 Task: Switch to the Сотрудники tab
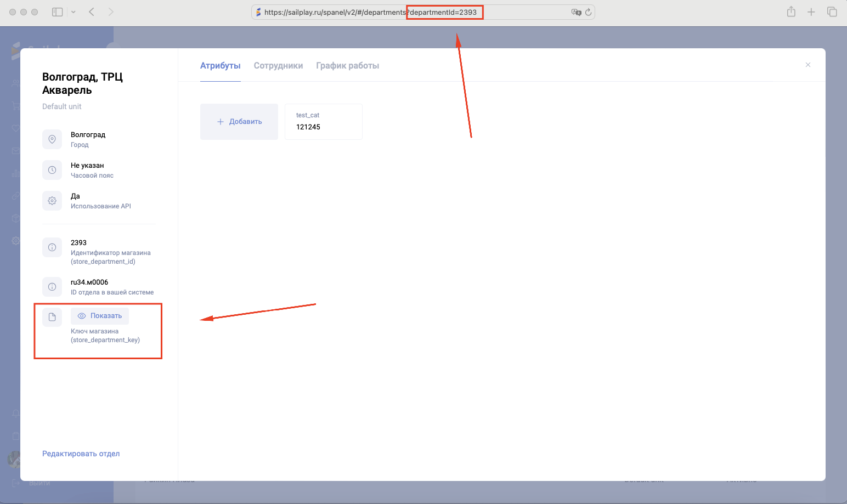tap(278, 66)
